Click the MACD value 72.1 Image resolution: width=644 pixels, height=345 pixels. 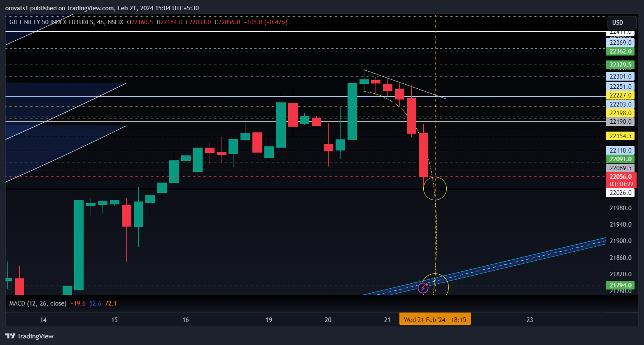coord(111,303)
